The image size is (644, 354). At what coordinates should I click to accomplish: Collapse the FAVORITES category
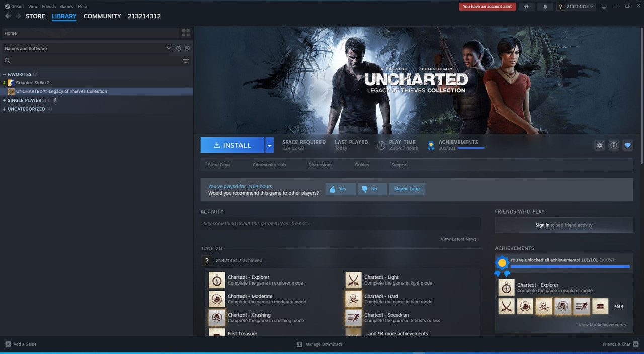(x=5, y=74)
